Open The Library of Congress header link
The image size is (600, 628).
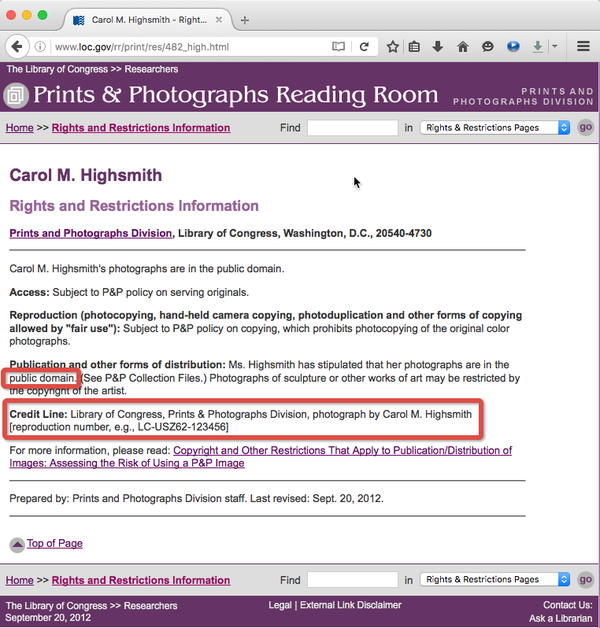[x=57, y=69]
